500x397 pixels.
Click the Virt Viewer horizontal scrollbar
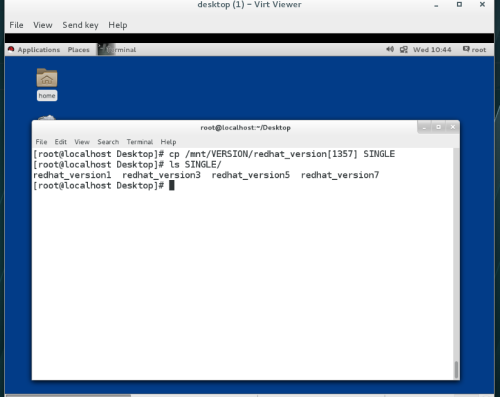(68, 396)
